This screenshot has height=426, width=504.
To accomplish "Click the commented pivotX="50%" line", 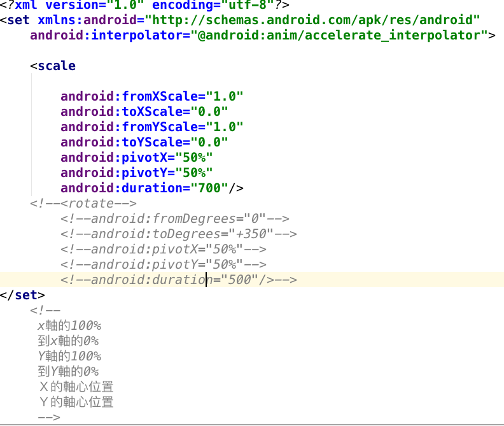I will [164, 250].
